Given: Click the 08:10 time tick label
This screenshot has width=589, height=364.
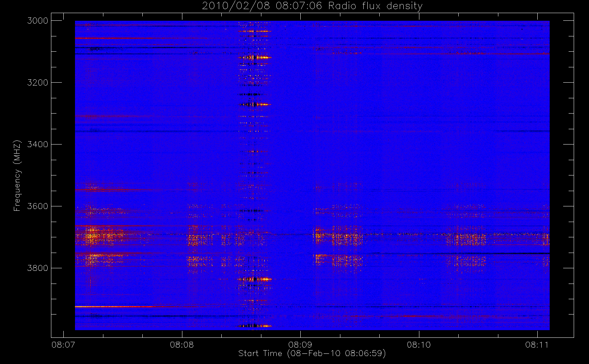Looking at the screenshot, I should pyautogui.click(x=419, y=345).
